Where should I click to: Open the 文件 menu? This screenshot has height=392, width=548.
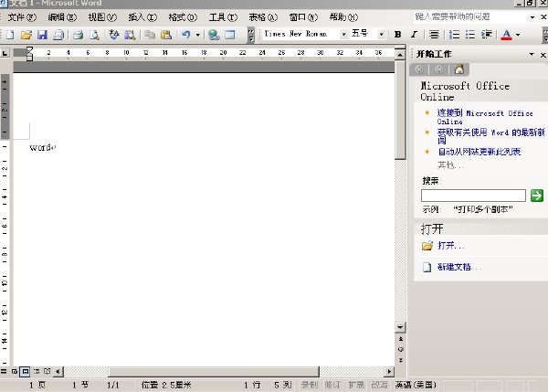click(22, 17)
